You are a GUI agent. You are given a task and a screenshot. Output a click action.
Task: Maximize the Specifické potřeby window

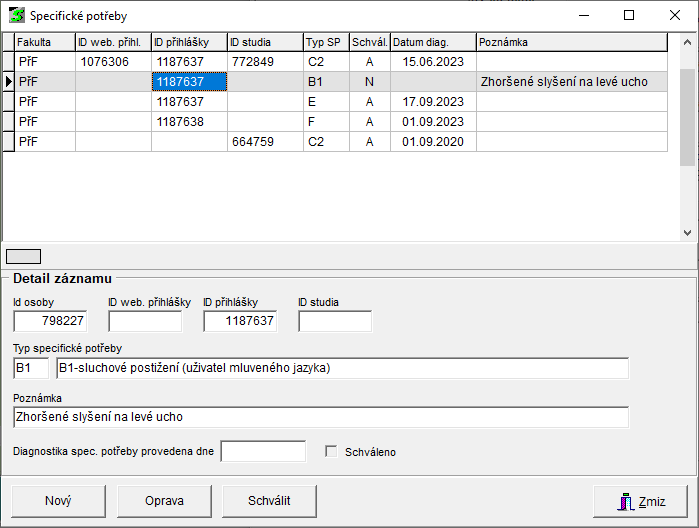pyautogui.click(x=628, y=16)
